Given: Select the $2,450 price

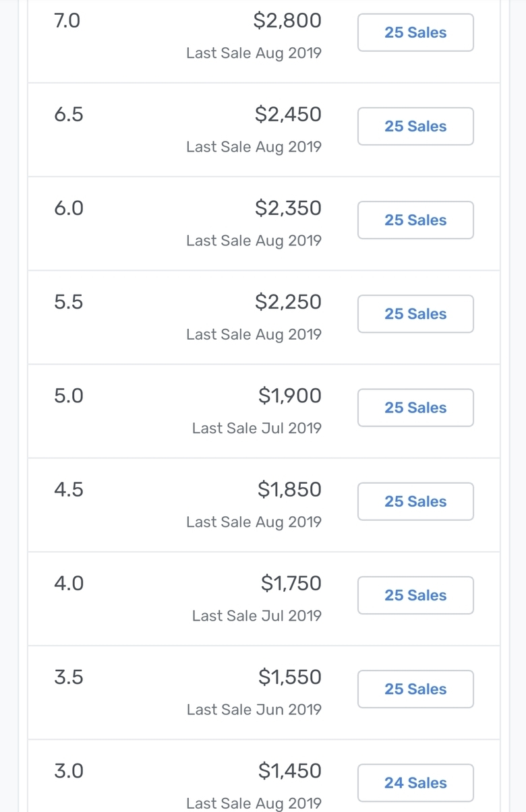Looking at the screenshot, I should 288,115.
